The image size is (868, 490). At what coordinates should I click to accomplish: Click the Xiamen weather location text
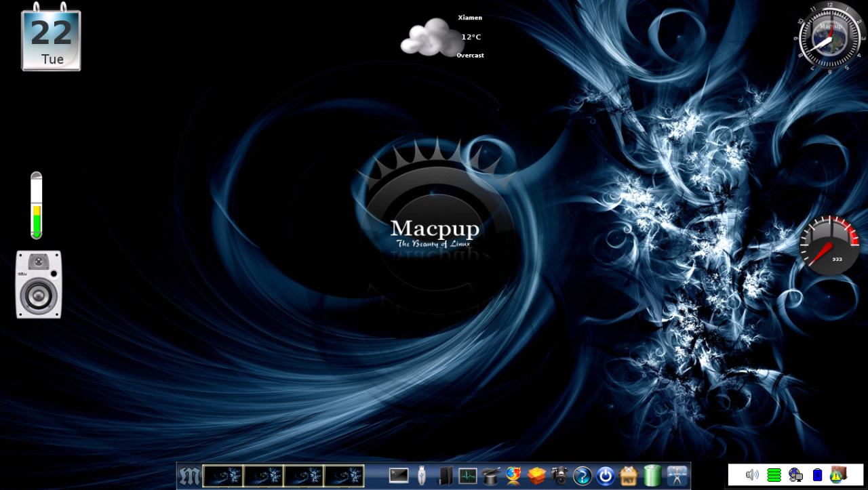470,18
